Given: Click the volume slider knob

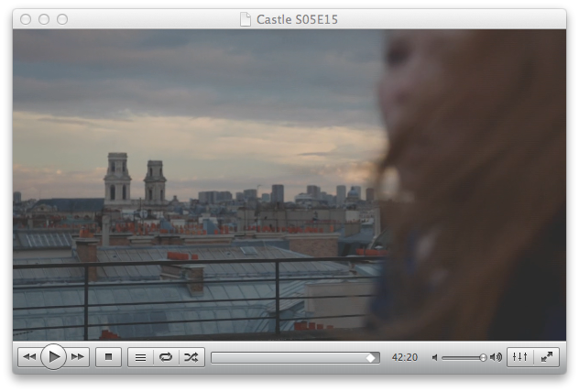Looking at the screenshot, I should (483, 357).
